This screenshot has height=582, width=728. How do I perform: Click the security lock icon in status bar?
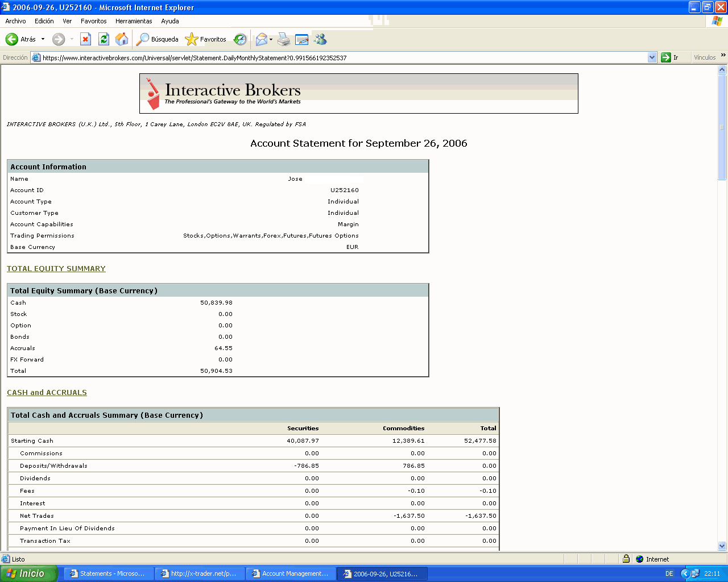626,559
